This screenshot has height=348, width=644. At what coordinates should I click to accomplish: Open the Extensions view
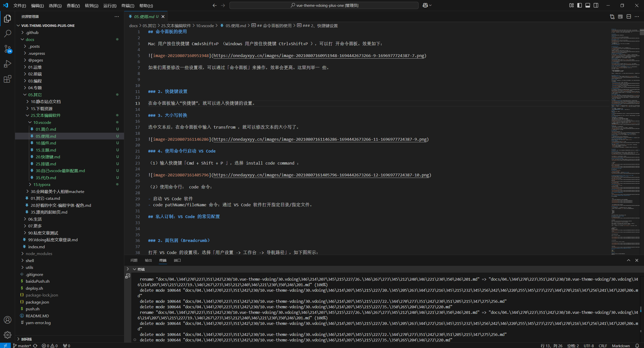[x=8, y=79]
